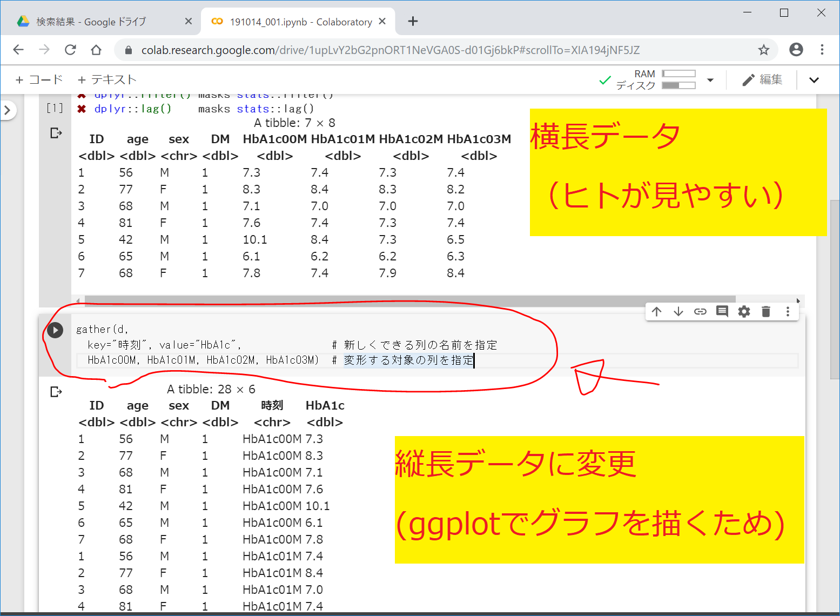Image resolution: width=840 pixels, height=616 pixels.
Task: Run the gather code cell
Action: (x=55, y=330)
